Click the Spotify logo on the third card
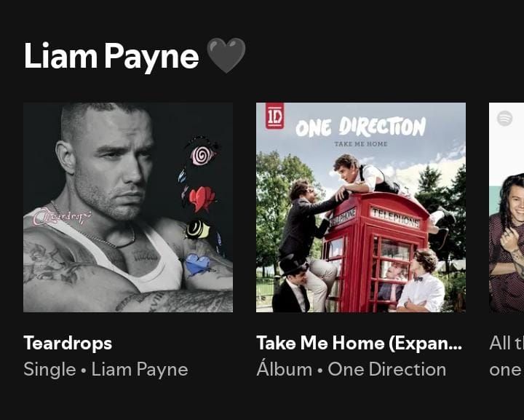 (504, 118)
